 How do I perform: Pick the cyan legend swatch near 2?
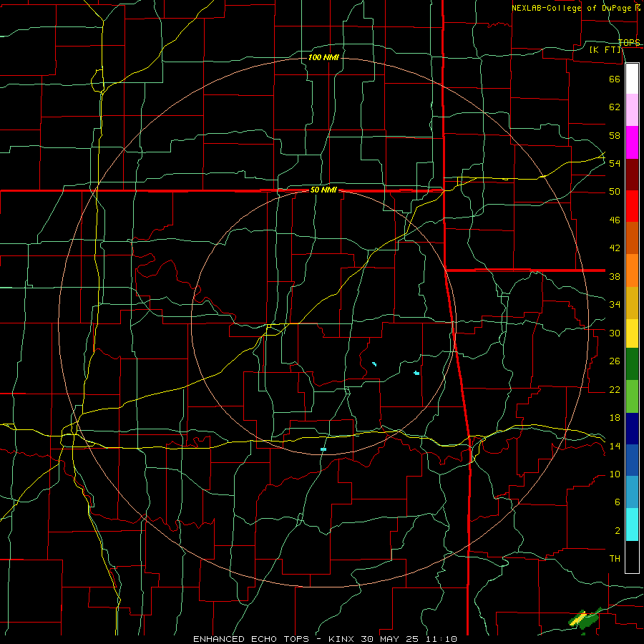(632, 525)
